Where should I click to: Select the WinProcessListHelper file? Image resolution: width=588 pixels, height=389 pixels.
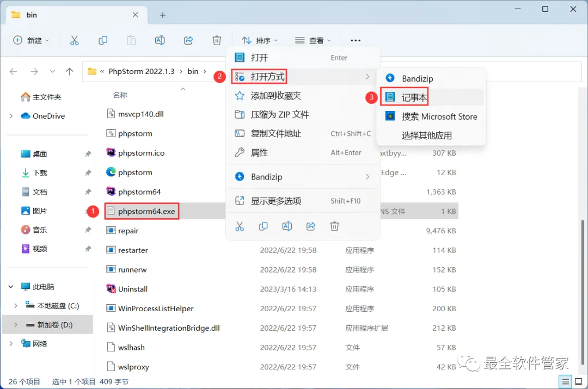click(x=150, y=308)
